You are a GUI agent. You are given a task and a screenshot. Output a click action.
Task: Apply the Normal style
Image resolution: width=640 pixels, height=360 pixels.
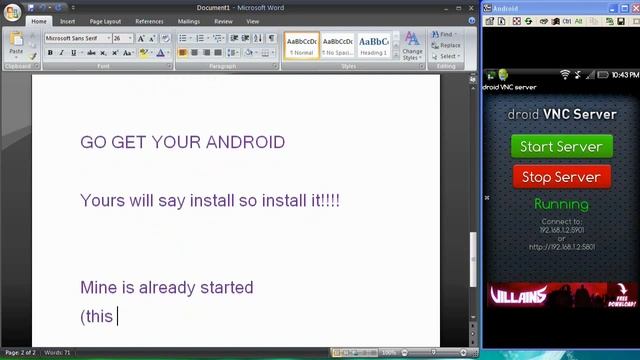coord(302,46)
